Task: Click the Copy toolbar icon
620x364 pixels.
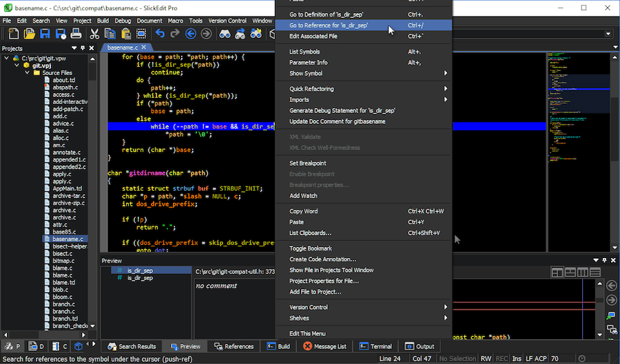Action: coord(110,34)
